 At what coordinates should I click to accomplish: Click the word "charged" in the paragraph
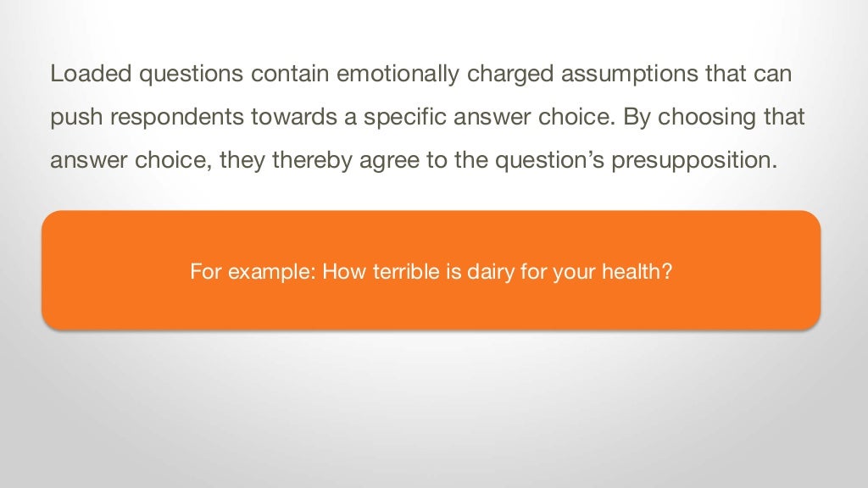[x=509, y=75]
